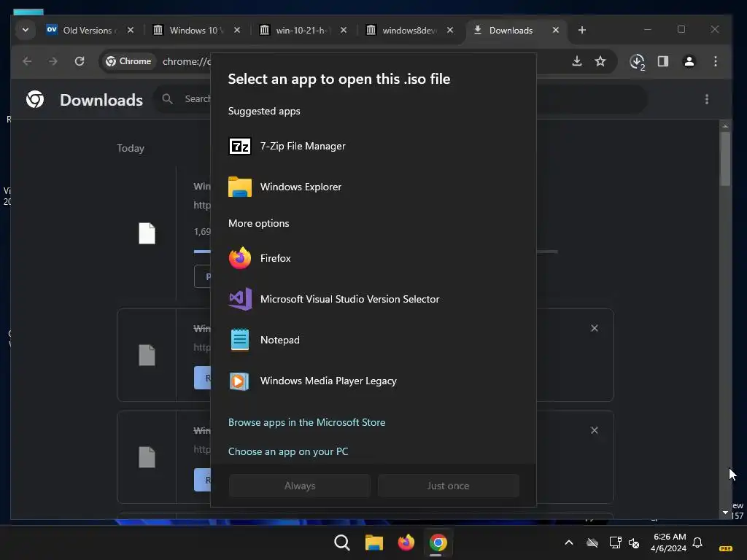Click the install/download icon in address bar
Image resolution: width=747 pixels, height=560 pixels.
(x=577, y=61)
